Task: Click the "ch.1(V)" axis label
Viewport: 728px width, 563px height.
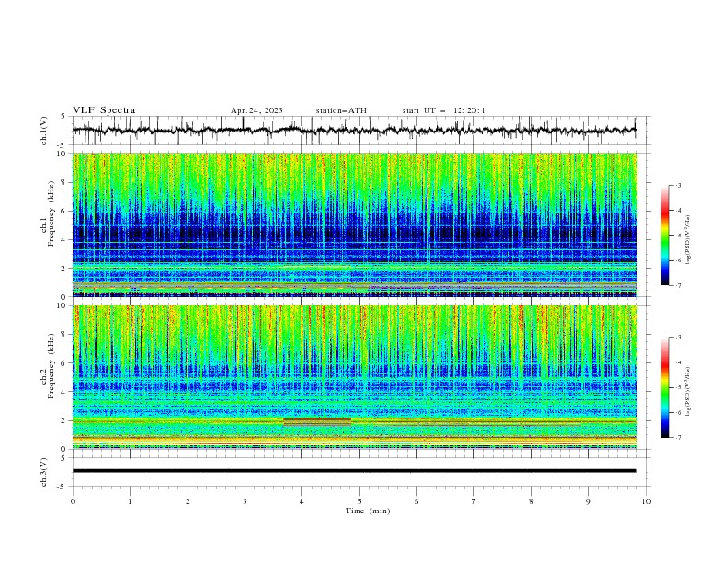Action: tap(44, 131)
